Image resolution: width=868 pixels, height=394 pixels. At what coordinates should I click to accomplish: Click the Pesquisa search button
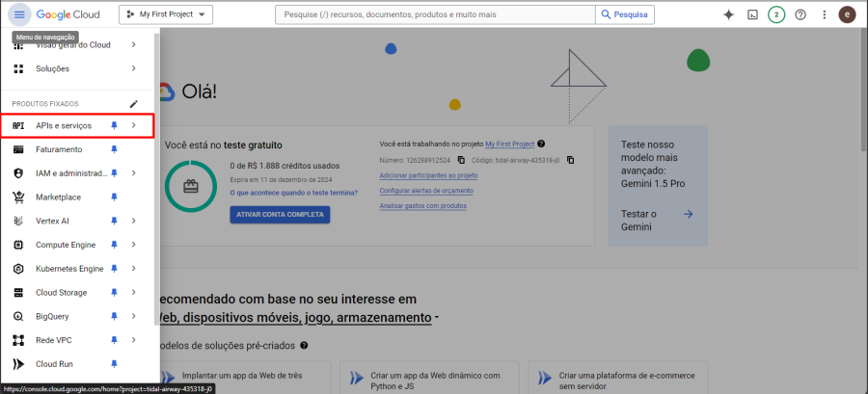click(x=624, y=14)
